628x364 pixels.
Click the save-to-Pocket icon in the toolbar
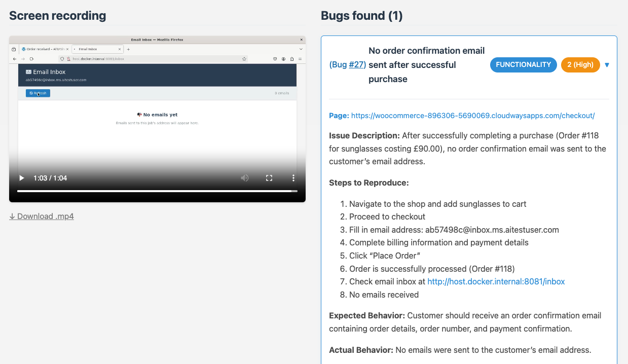[274, 59]
